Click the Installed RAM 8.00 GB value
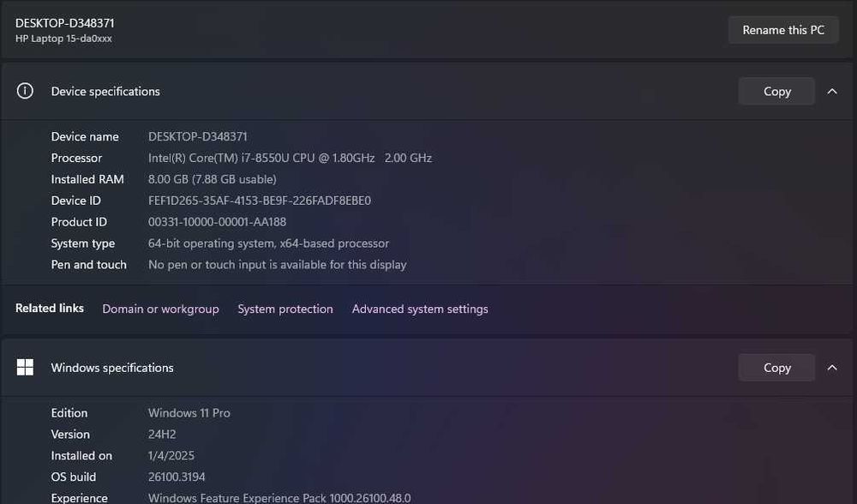857x504 pixels. pyautogui.click(x=212, y=179)
